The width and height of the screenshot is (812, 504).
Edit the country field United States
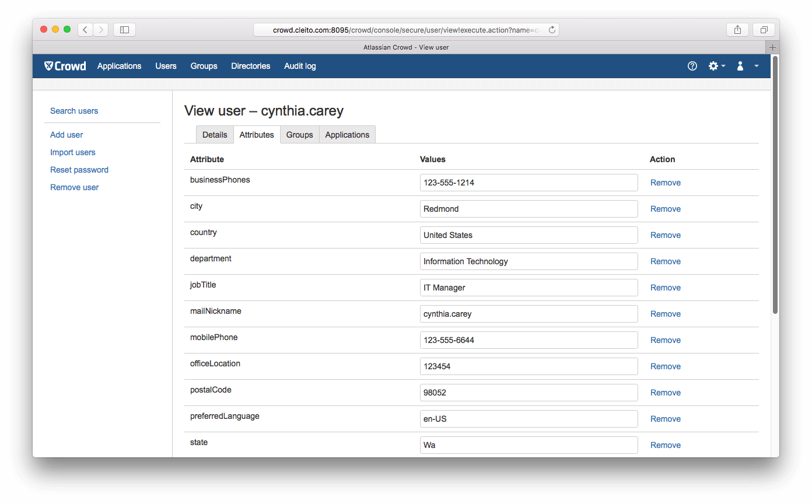click(x=529, y=235)
